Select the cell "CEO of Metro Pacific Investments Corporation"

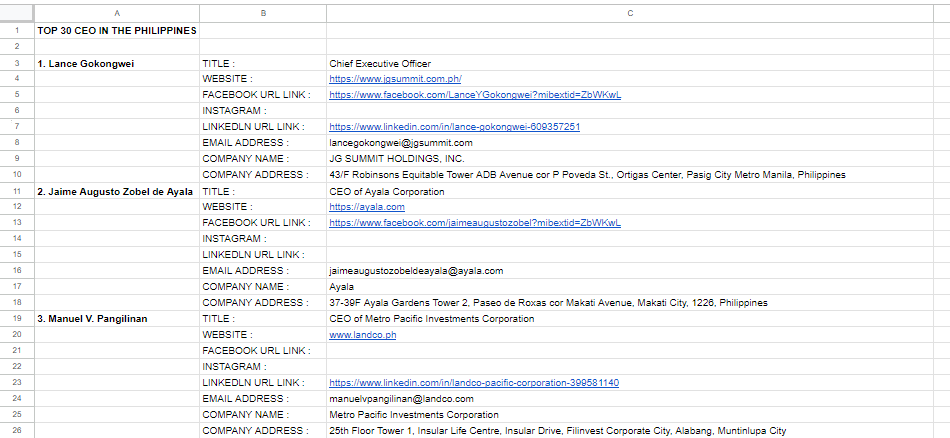click(x=630, y=319)
